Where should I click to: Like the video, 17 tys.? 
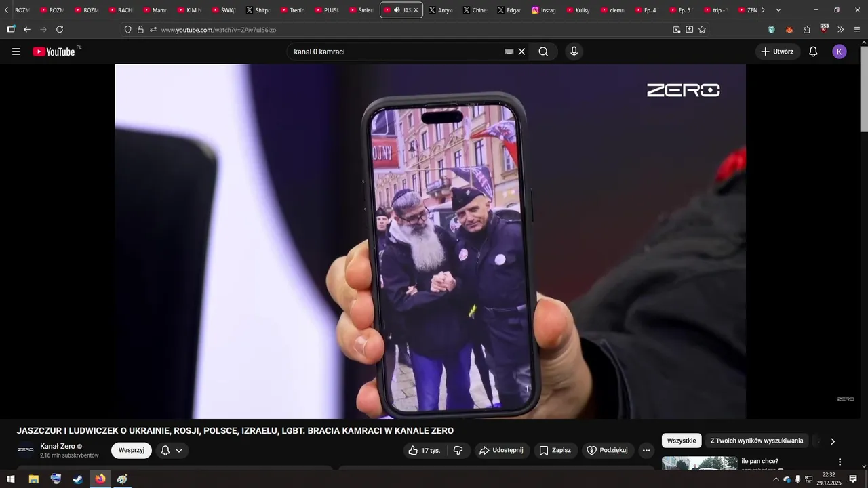424,450
